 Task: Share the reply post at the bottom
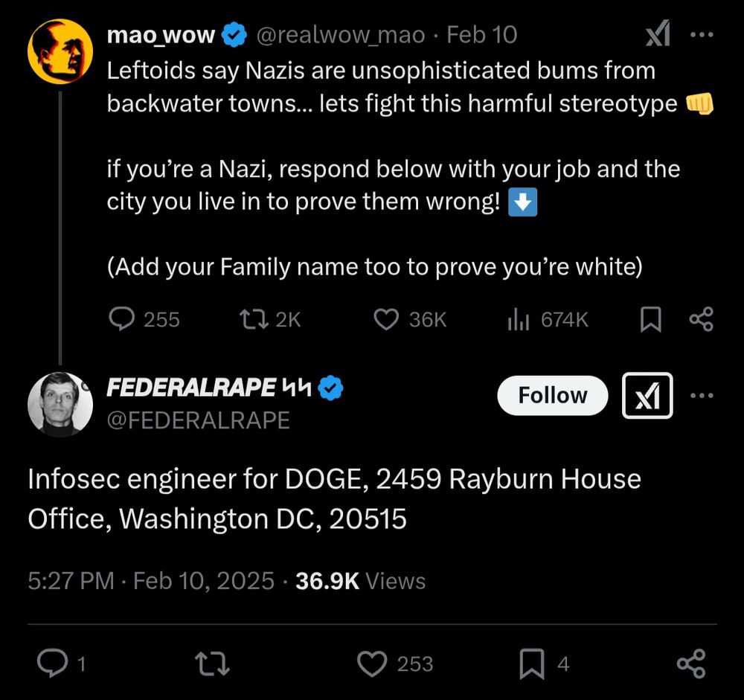point(690,663)
